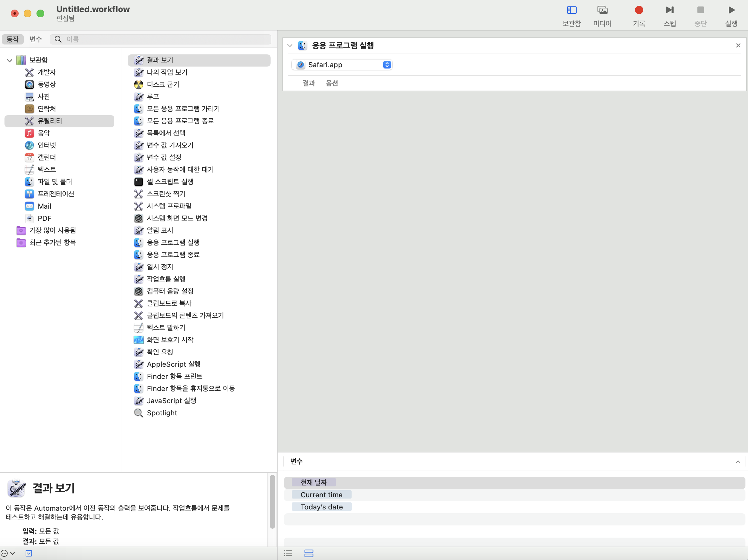Toggle the description pane visibility

pyautogui.click(x=29, y=554)
